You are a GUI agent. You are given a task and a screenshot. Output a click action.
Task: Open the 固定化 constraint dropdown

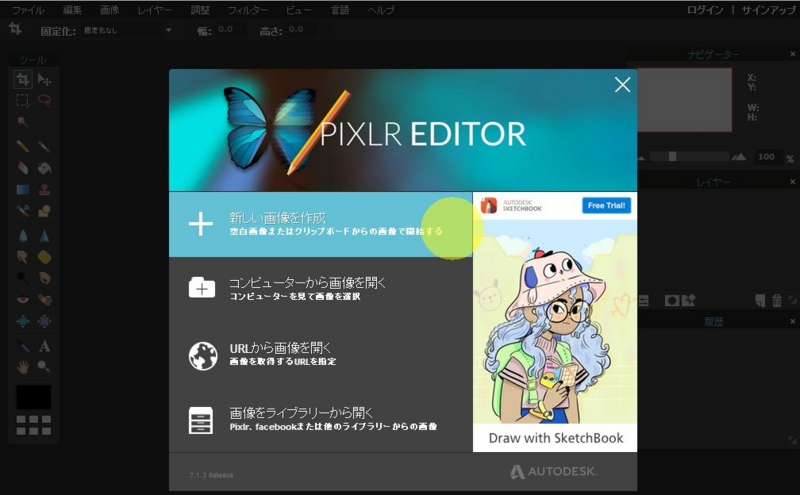[x=128, y=31]
